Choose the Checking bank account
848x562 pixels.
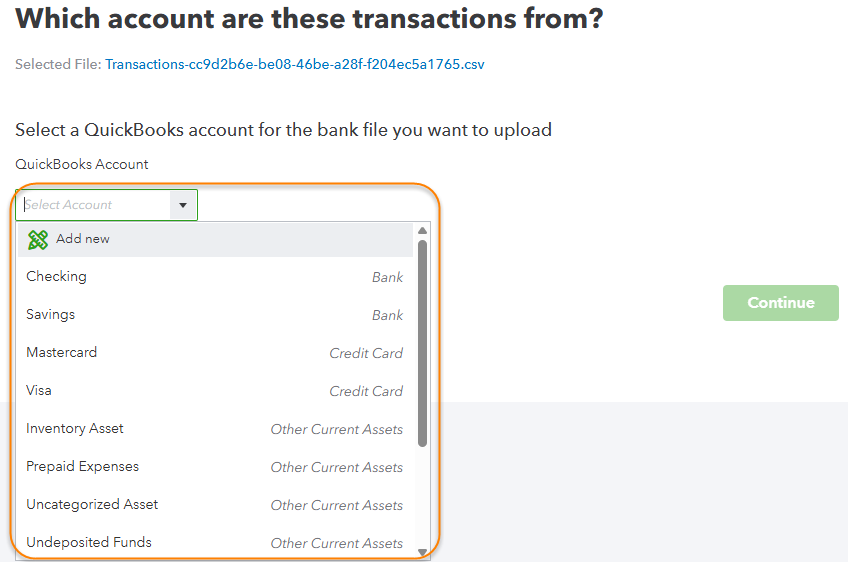57,277
